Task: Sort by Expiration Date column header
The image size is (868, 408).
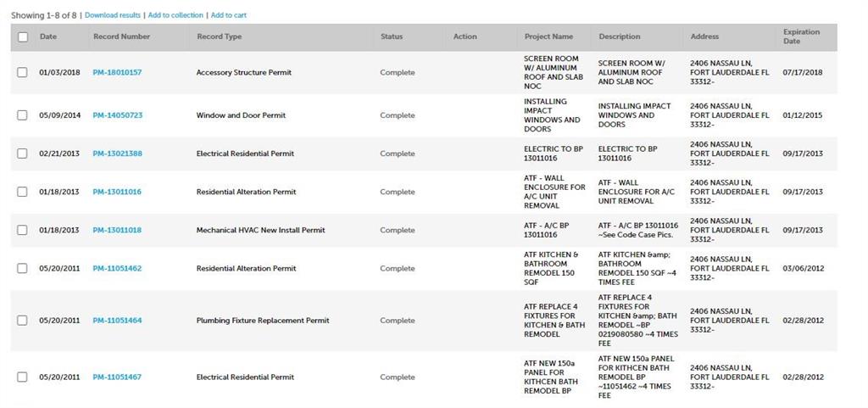Action: click(801, 36)
